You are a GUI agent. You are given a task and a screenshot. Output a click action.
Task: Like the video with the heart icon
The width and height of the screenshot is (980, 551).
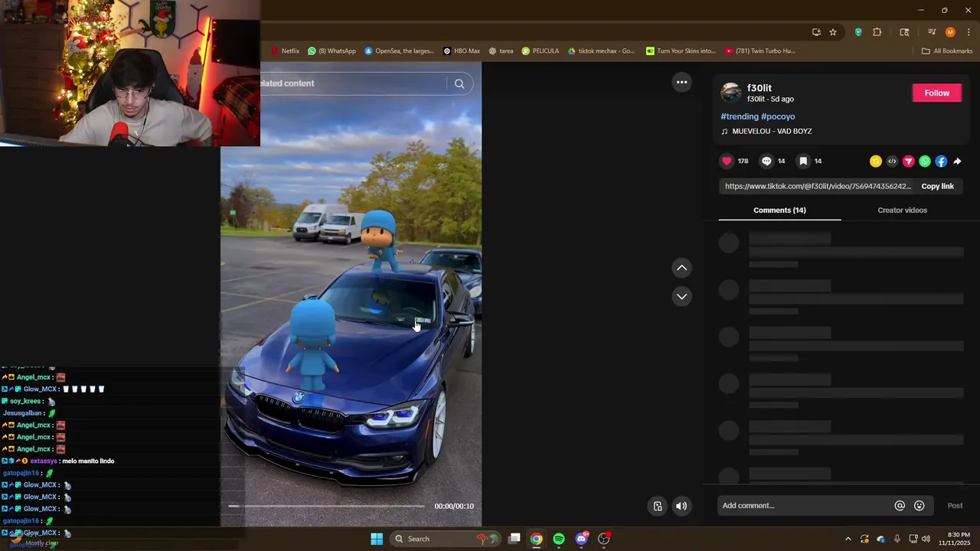point(727,161)
